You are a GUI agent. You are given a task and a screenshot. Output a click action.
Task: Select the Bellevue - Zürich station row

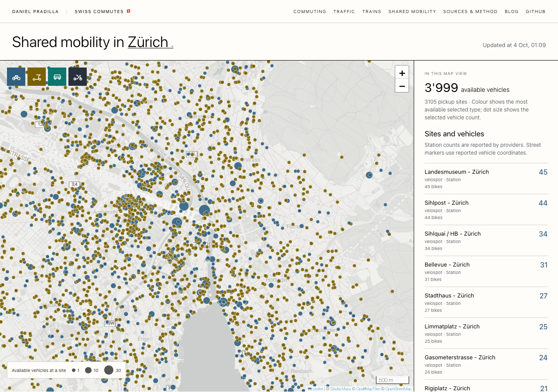tap(486, 271)
